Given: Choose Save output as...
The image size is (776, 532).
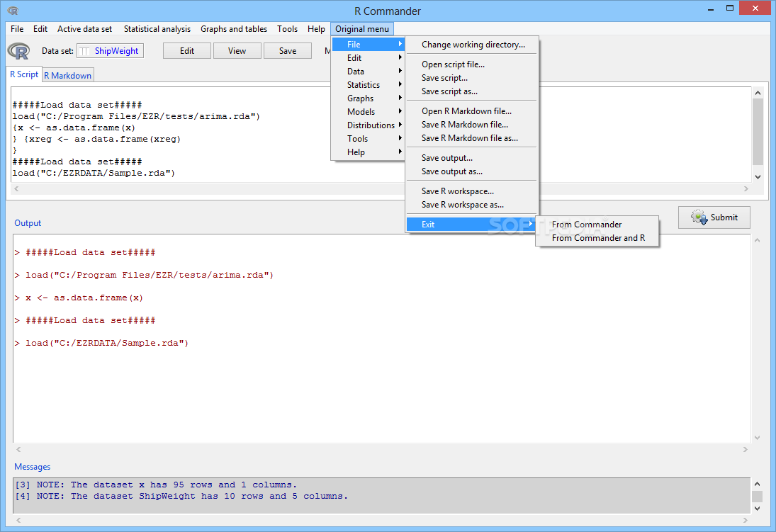Looking at the screenshot, I should [x=472, y=171].
